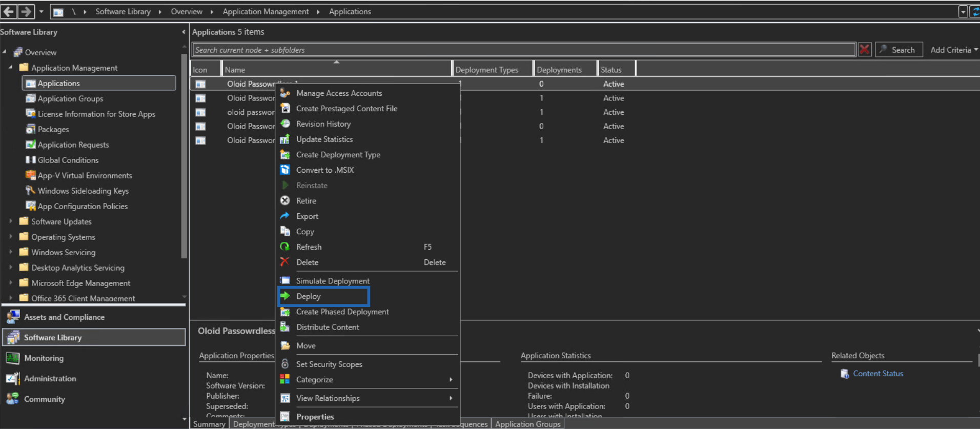This screenshot has width=980, height=429.
Task: Click the forward navigation arrow
Action: tap(26, 11)
